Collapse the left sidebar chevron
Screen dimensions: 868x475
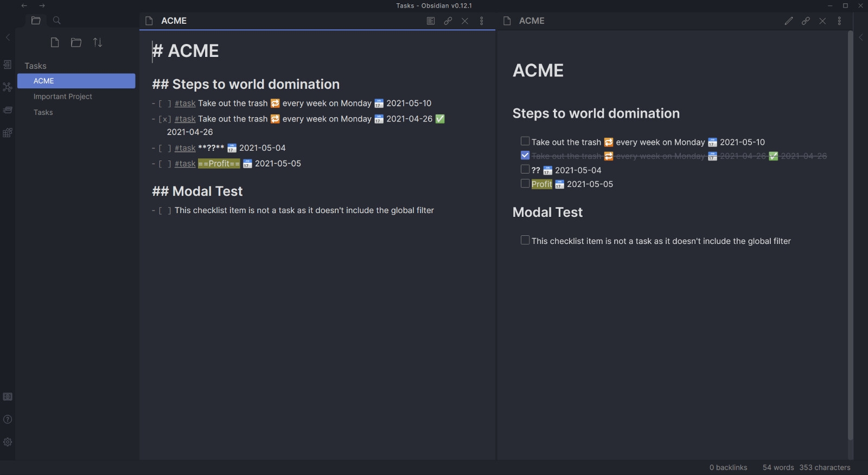(8, 37)
